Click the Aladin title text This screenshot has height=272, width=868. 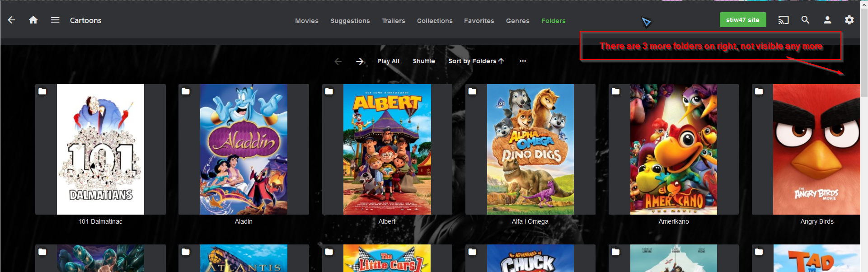pyautogui.click(x=244, y=221)
